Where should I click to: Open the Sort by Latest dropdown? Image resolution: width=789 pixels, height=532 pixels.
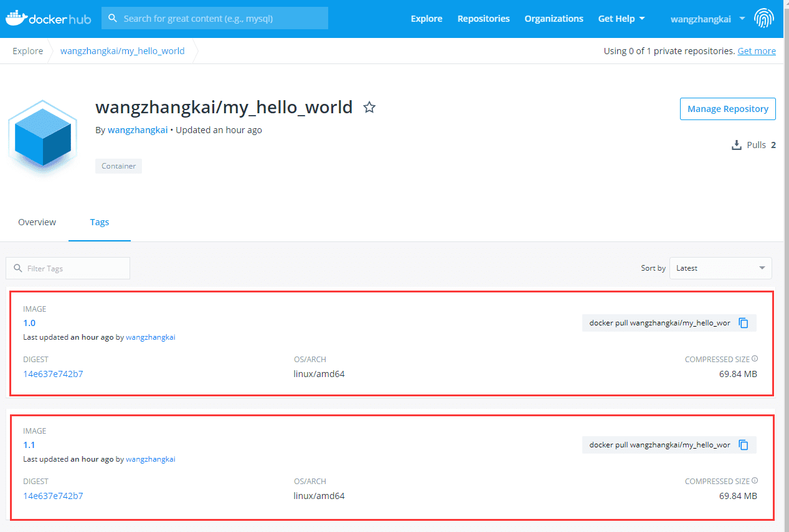tap(720, 268)
